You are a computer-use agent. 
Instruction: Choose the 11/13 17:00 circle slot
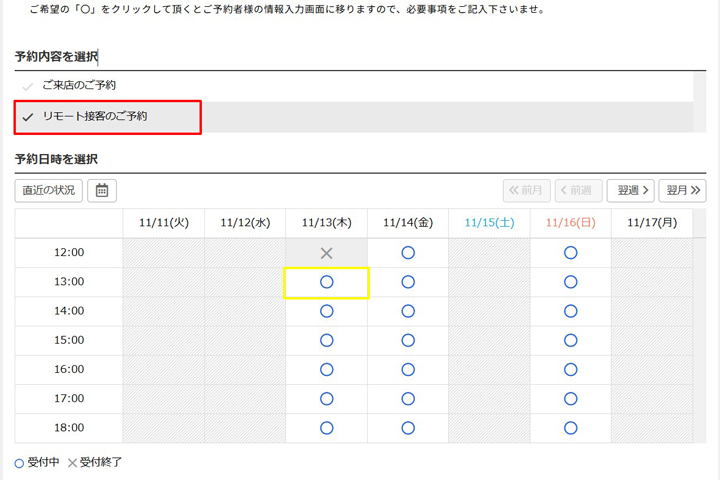326,399
